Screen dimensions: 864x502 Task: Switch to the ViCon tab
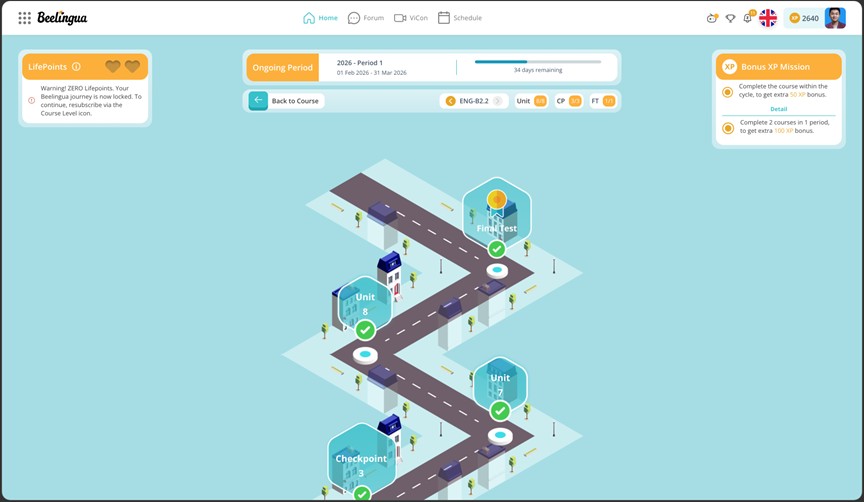(410, 18)
